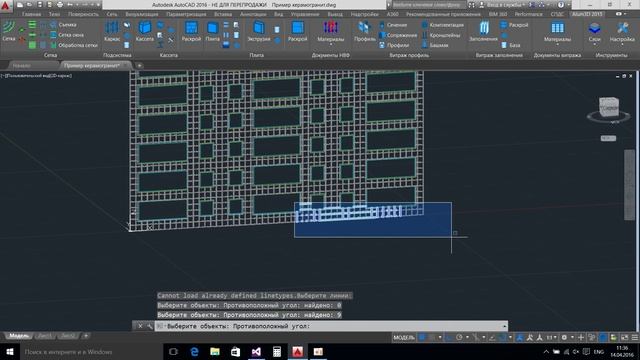Click the Кассета tool
The height and width of the screenshot is (360, 640).
[x=145, y=31]
